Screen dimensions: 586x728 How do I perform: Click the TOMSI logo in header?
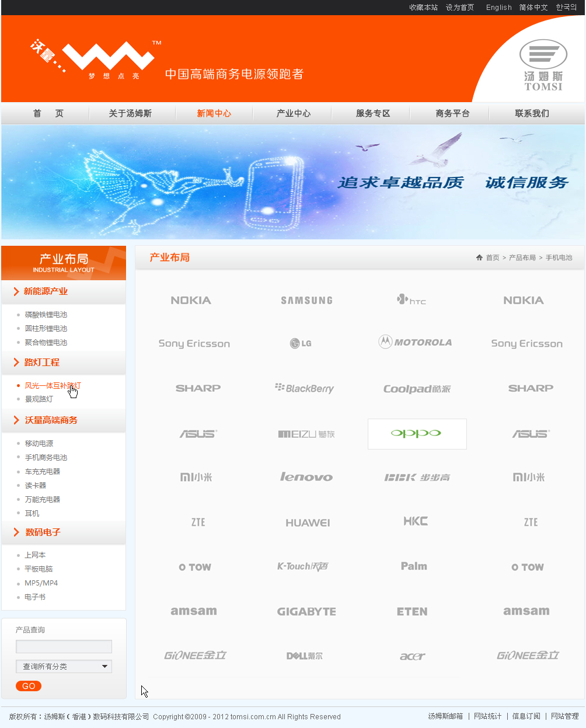click(543, 65)
